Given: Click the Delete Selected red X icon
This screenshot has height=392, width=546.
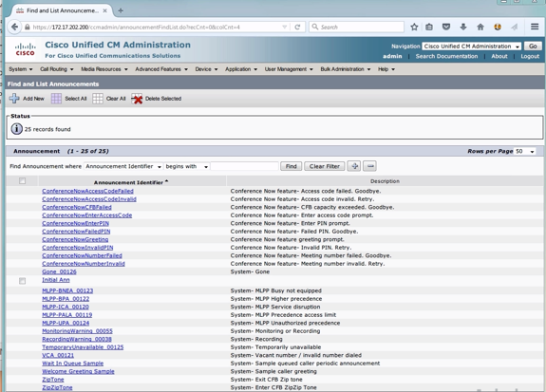Looking at the screenshot, I should (137, 99).
